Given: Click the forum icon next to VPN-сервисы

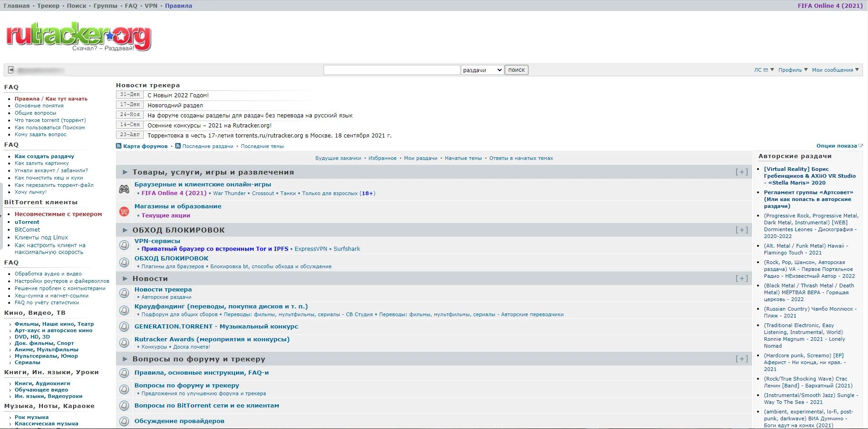Looking at the screenshot, I should [124, 245].
